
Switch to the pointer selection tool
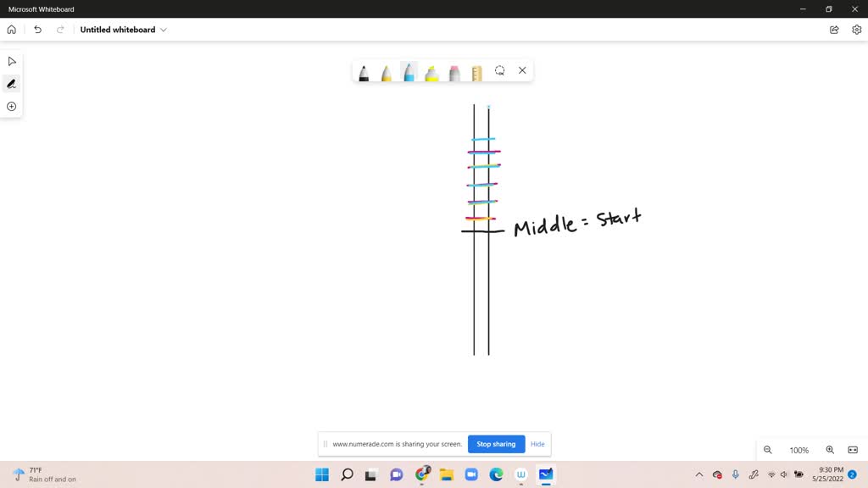(x=11, y=60)
